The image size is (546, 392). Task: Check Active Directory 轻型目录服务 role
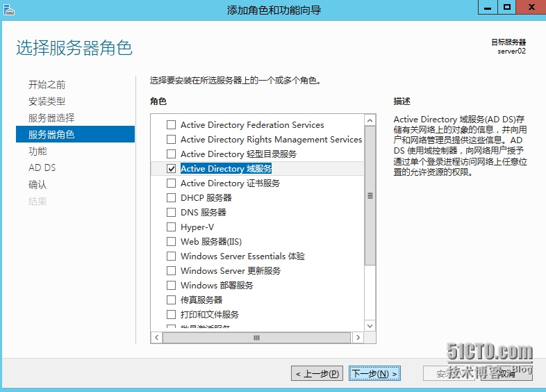point(171,154)
